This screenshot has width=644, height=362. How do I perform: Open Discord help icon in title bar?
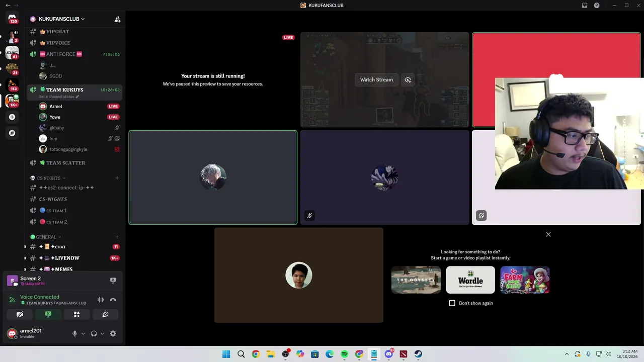click(x=597, y=6)
